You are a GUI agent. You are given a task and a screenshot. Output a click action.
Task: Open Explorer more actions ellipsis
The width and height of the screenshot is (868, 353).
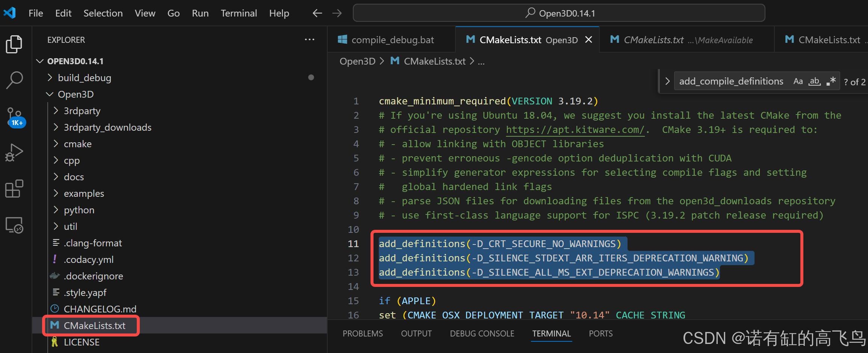coord(310,39)
